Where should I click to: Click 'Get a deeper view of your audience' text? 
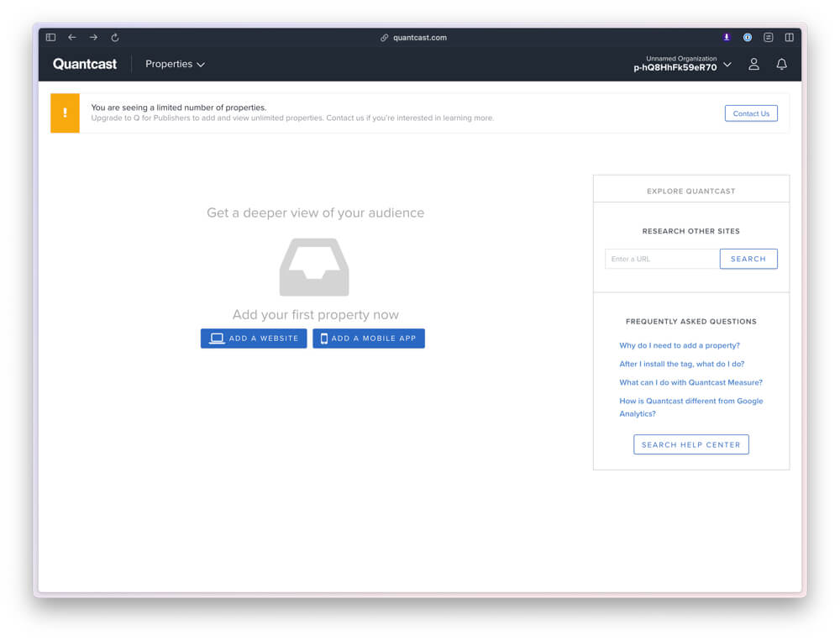pos(316,213)
